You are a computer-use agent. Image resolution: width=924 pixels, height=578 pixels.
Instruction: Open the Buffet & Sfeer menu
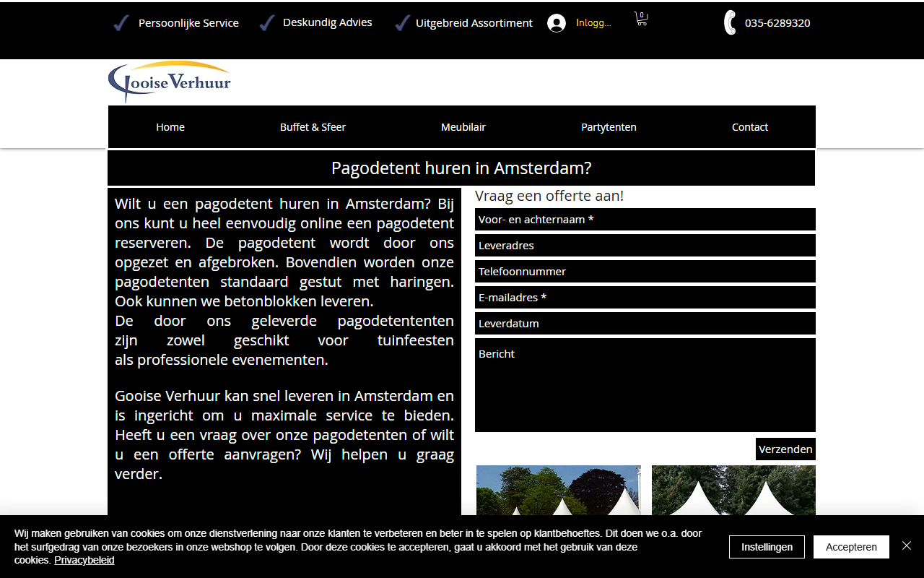pos(313,127)
